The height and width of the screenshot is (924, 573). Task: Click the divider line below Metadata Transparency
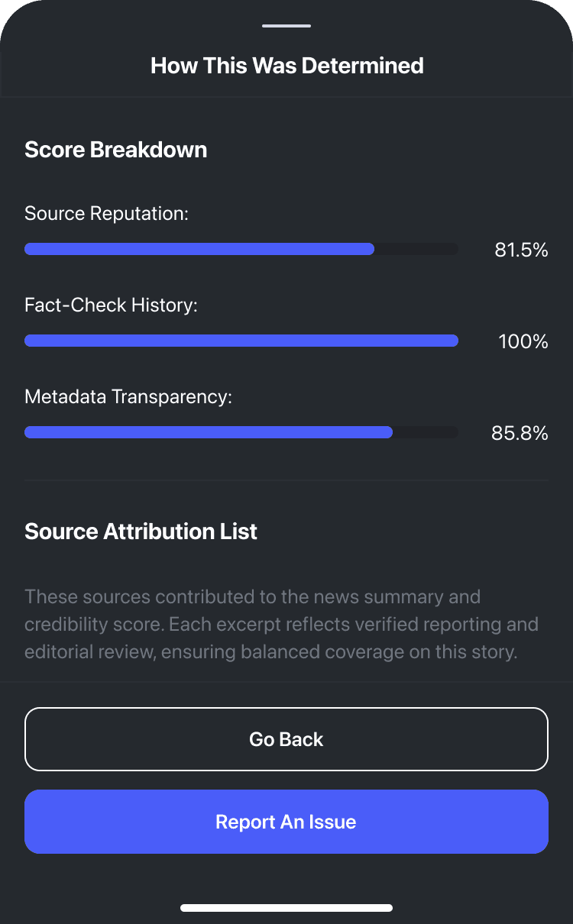click(x=286, y=480)
